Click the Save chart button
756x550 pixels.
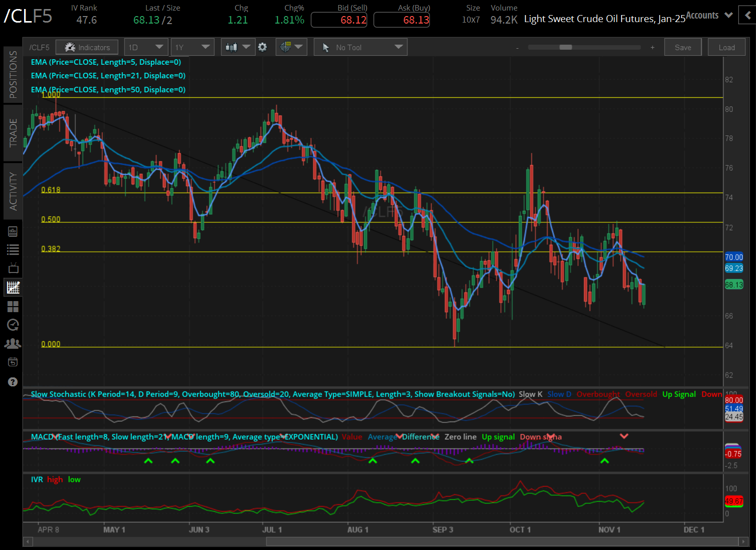click(683, 47)
